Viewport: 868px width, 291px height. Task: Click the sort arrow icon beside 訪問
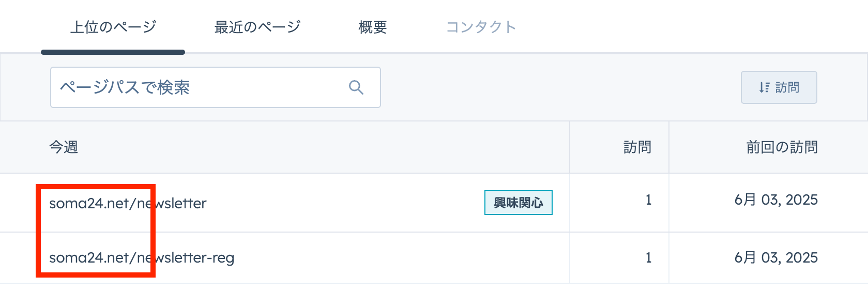point(764,87)
